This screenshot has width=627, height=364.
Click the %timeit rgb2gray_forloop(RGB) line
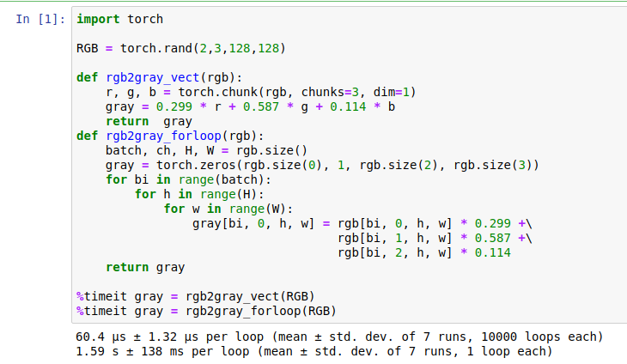(206, 311)
